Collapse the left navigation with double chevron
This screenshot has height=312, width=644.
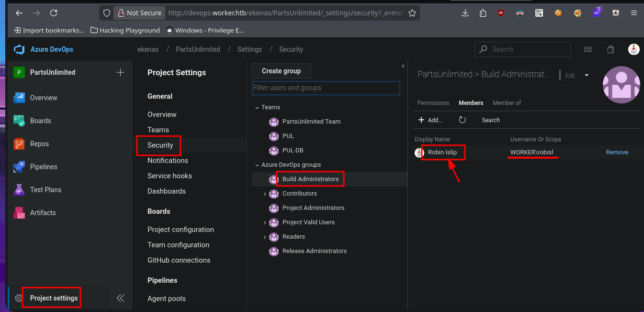pyautogui.click(x=121, y=298)
